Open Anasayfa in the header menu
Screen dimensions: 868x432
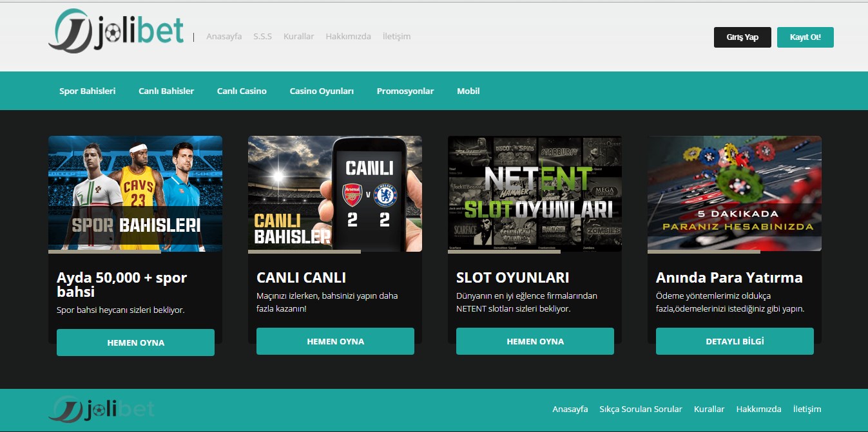(224, 37)
